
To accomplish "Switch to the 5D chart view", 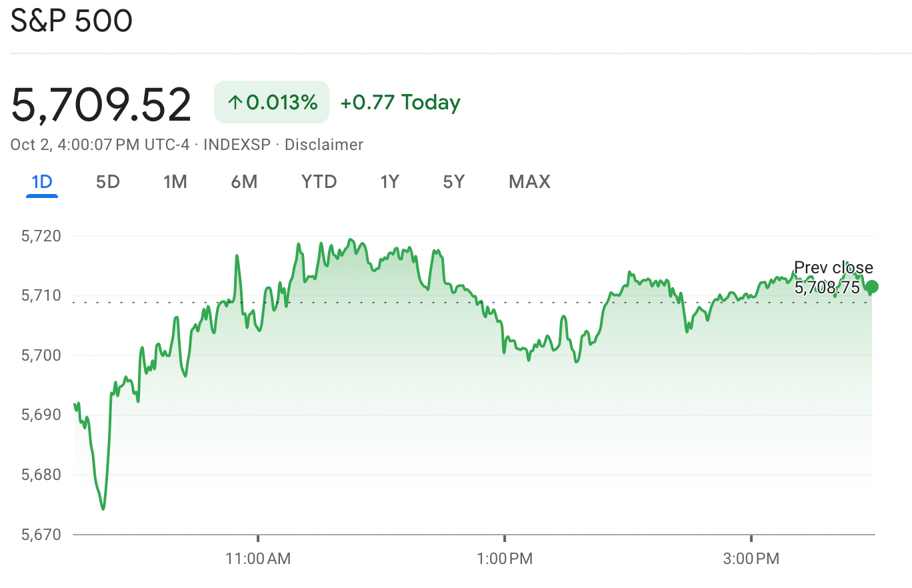I will pyautogui.click(x=107, y=181).
